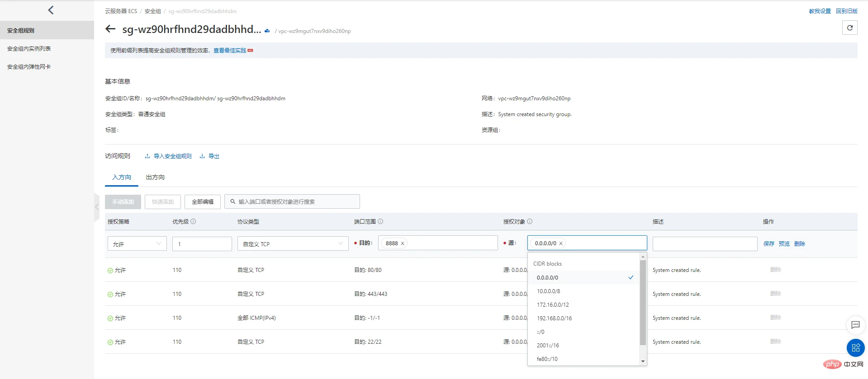Click the info icon beside 授权对象 column
The image size is (868, 379).
pos(530,221)
